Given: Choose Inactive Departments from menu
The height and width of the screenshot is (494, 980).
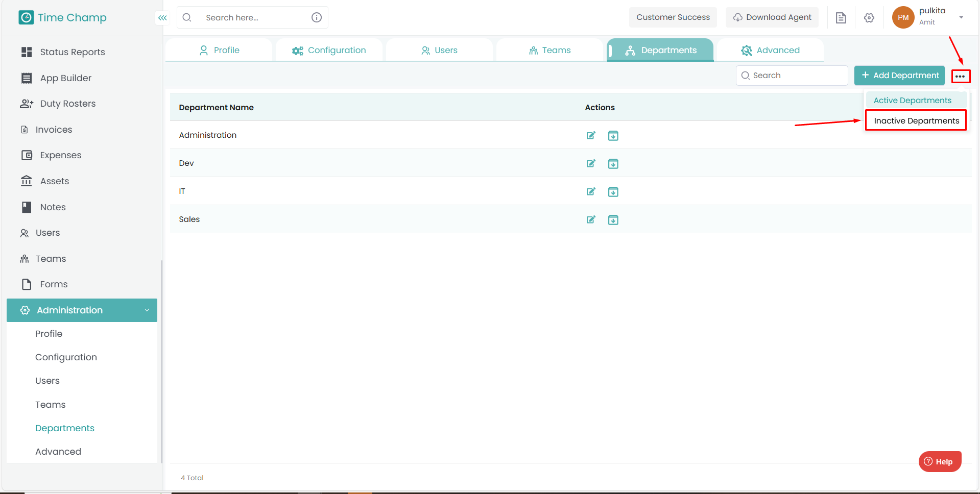Looking at the screenshot, I should click(916, 121).
